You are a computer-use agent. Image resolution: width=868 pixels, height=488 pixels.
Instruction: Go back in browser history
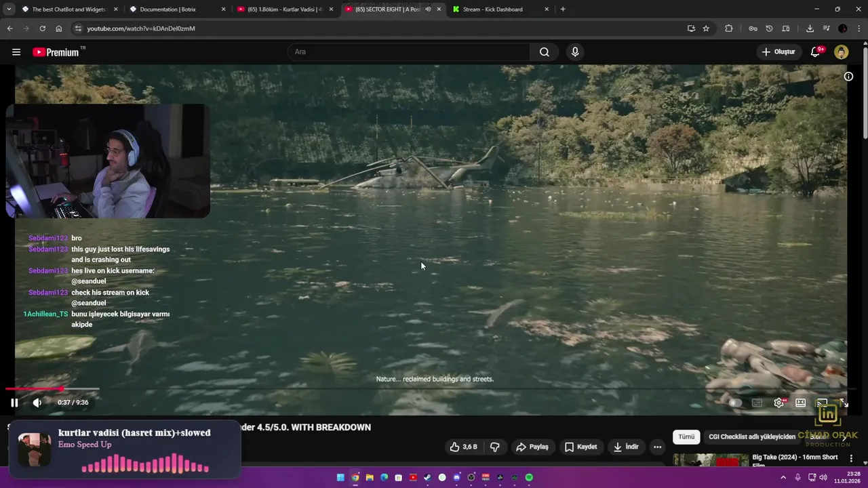[9, 28]
